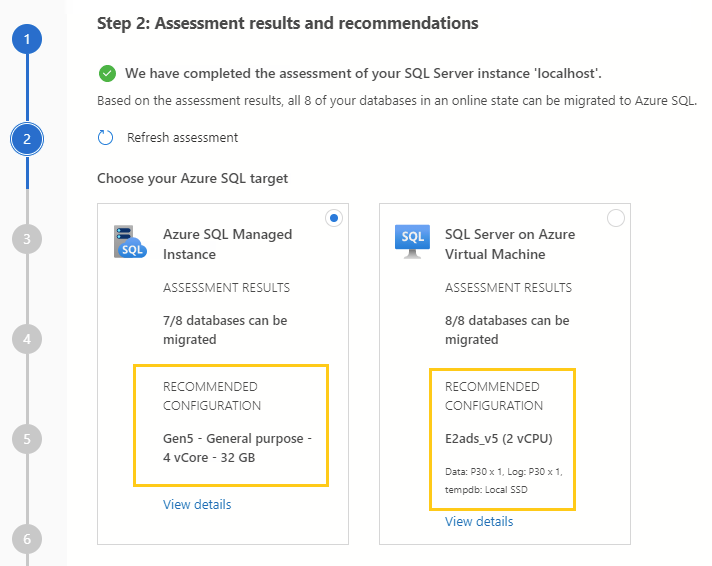Click the Refresh assessment link text
The image size is (712, 566).
pyautogui.click(x=182, y=138)
